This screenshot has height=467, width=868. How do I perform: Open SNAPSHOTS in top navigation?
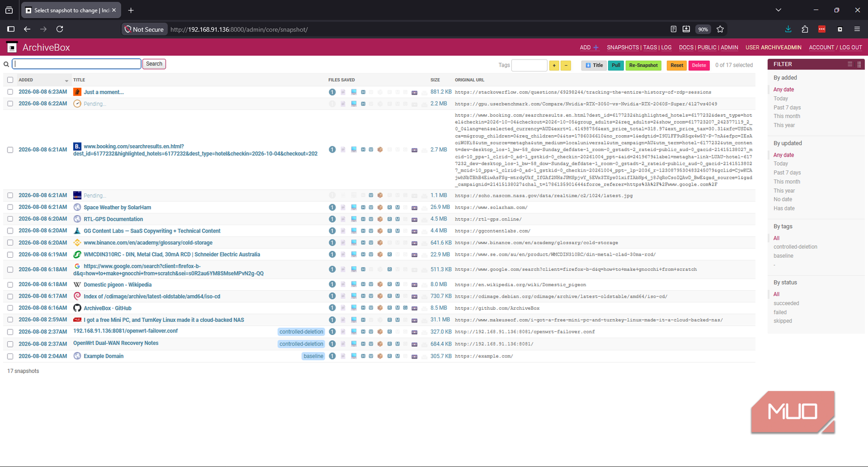click(622, 47)
